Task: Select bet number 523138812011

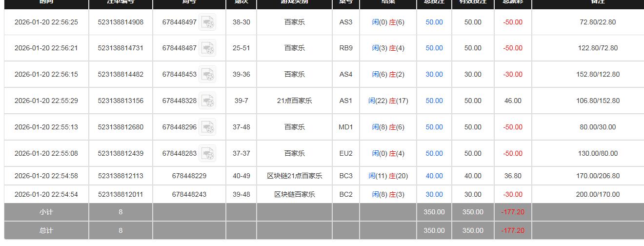Action: pos(121,194)
